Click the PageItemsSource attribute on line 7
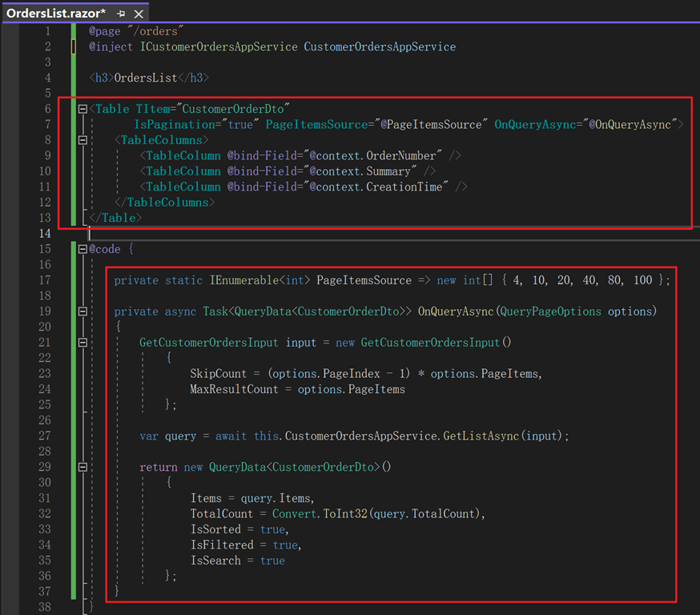700x615 pixels. coord(316,124)
